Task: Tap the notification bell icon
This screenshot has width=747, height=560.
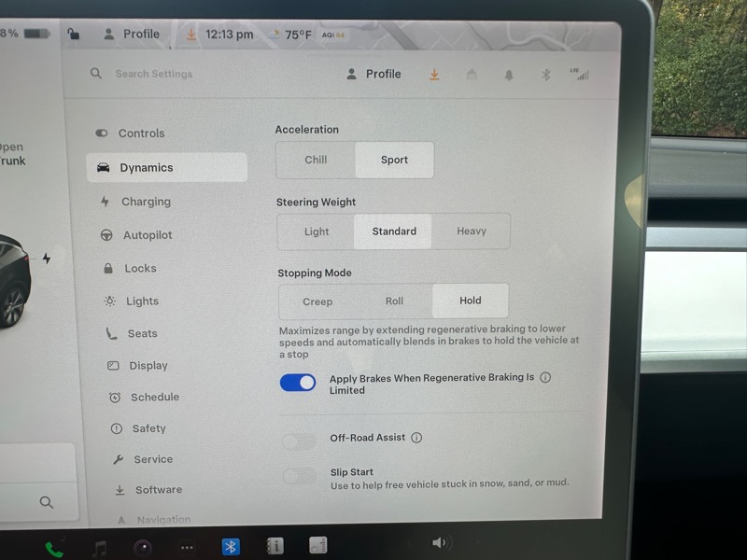Action: tap(509, 75)
